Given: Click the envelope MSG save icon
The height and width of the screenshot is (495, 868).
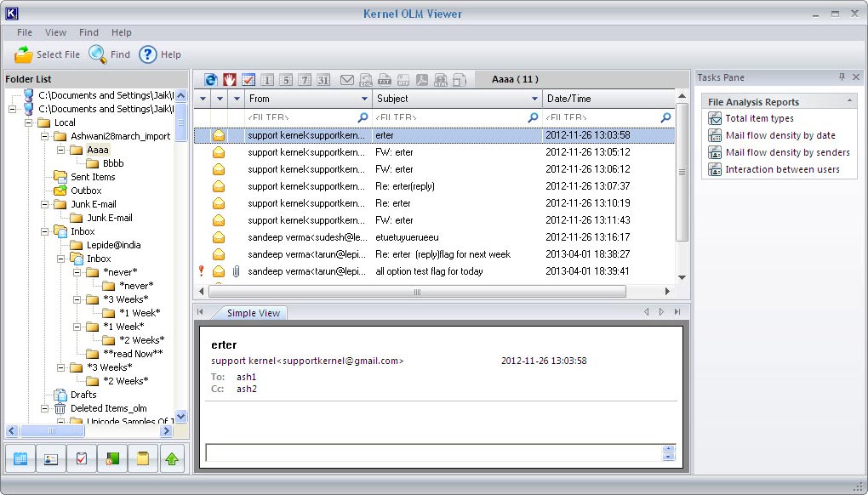Looking at the screenshot, I should click(347, 80).
